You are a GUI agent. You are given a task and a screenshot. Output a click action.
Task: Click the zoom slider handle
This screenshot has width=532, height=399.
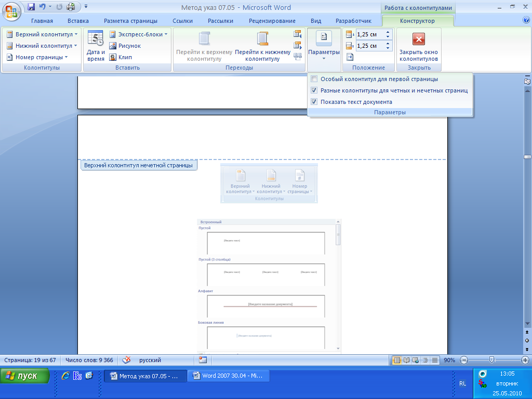[491, 360]
